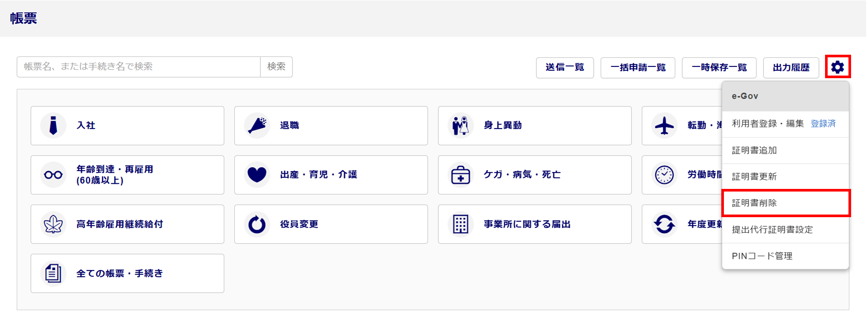Image resolution: width=868 pixels, height=314 pixels.
Task: Click the building icon for 事業所に関する届出
Action: pos(460,224)
